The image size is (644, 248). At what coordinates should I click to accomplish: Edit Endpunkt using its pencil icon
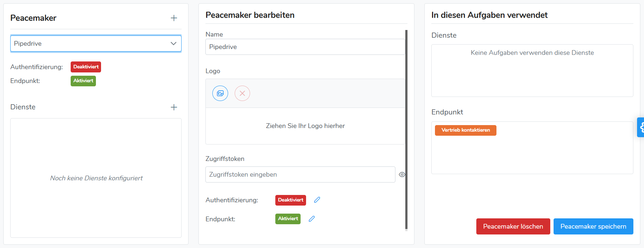312,219
